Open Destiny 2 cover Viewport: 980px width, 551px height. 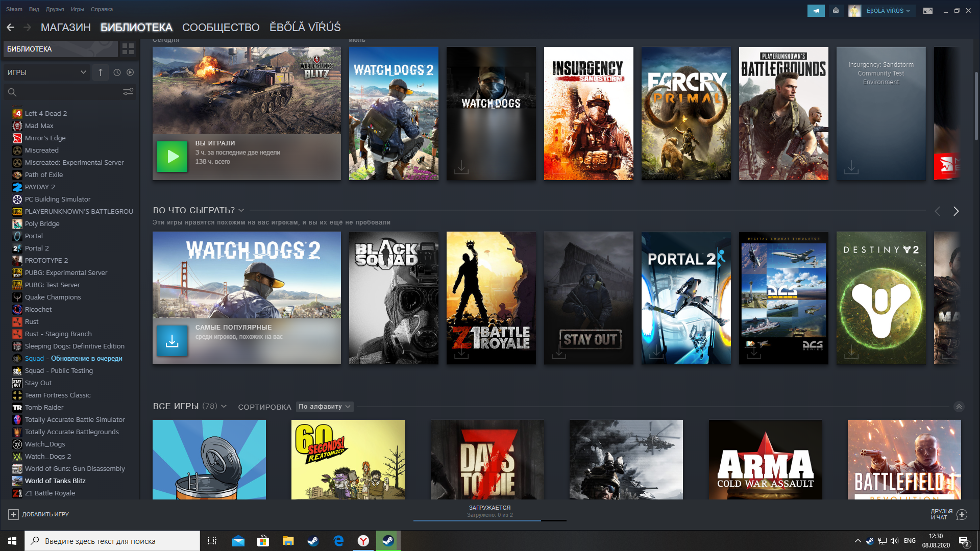coord(881,298)
